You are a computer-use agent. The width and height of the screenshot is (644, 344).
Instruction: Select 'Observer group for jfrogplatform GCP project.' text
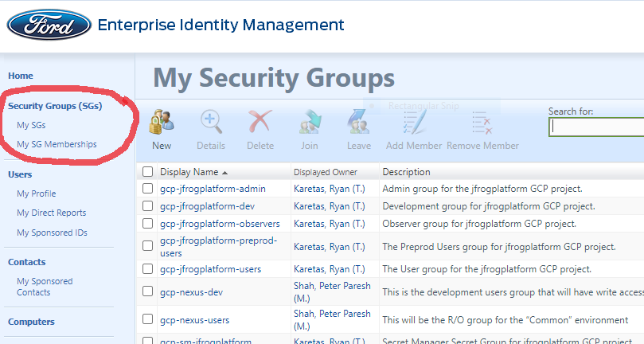pyautogui.click(x=479, y=224)
